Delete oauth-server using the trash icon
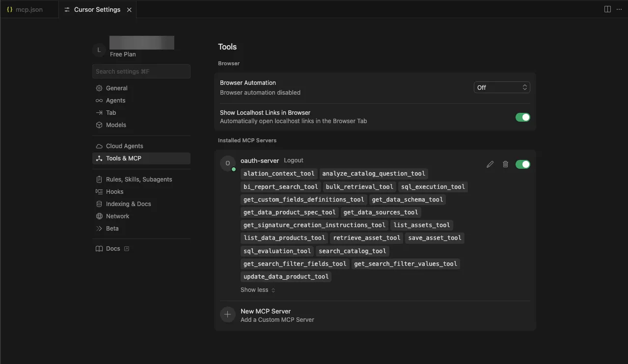This screenshot has width=628, height=364. tap(505, 164)
